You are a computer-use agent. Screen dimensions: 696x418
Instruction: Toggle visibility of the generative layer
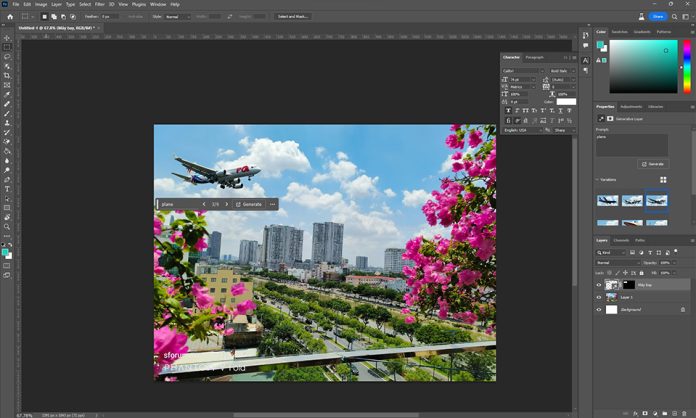(599, 284)
